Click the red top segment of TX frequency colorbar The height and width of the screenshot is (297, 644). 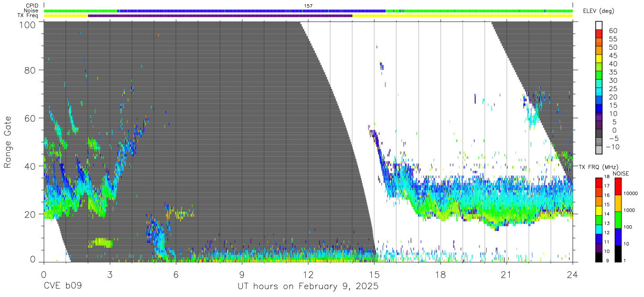[x=599, y=182]
